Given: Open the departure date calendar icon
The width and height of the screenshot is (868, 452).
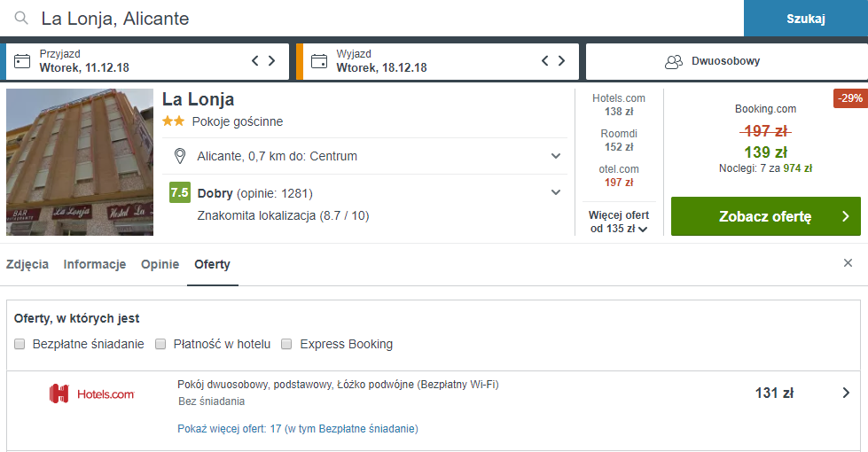Looking at the screenshot, I should (319, 61).
